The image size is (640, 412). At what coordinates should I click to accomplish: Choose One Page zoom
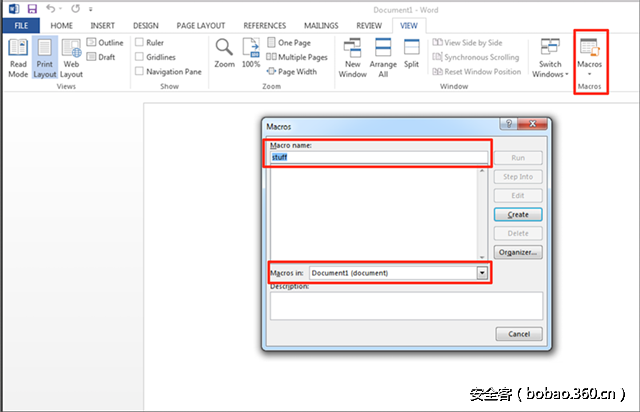pyautogui.click(x=289, y=42)
